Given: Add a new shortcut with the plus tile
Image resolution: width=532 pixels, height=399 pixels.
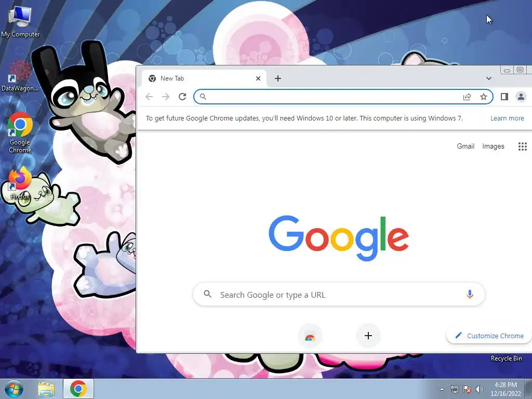Looking at the screenshot, I should click(368, 336).
